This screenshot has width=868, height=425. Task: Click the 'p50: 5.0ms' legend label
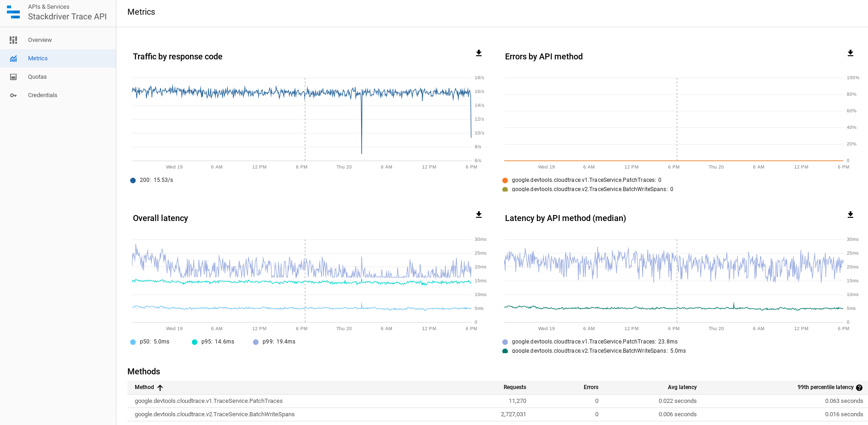click(155, 342)
